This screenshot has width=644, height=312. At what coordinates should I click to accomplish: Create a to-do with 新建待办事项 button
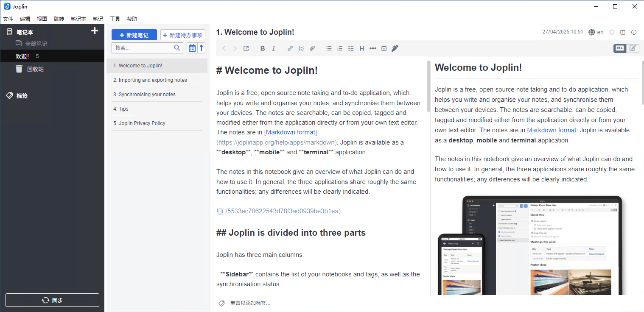pyautogui.click(x=183, y=35)
